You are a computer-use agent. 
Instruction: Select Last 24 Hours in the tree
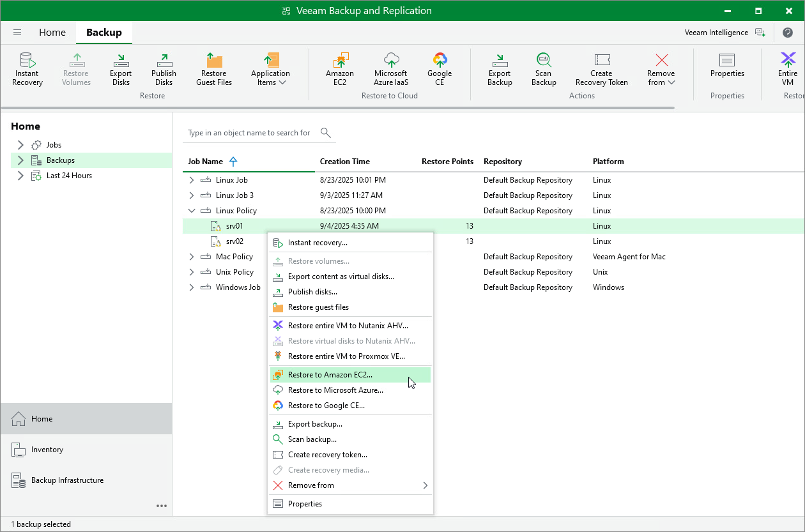coord(69,176)
